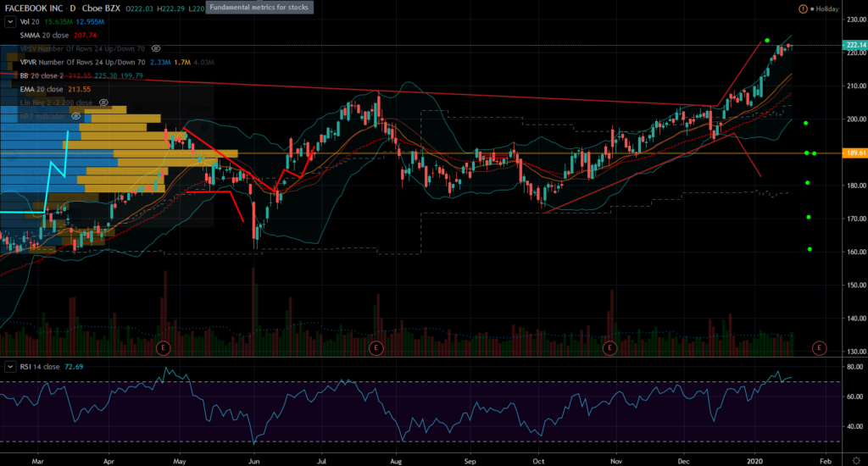The height and width of the screenshot is (466, 868).
Task: Open the late-October earnings E marker
Action: click(x=609, y=348)
